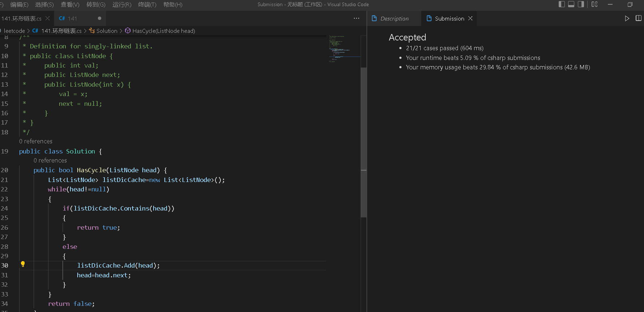Click the vertical editor scrollbar thumb
Viewport: 644px width, 312px height.
click(x=364, y=142)
